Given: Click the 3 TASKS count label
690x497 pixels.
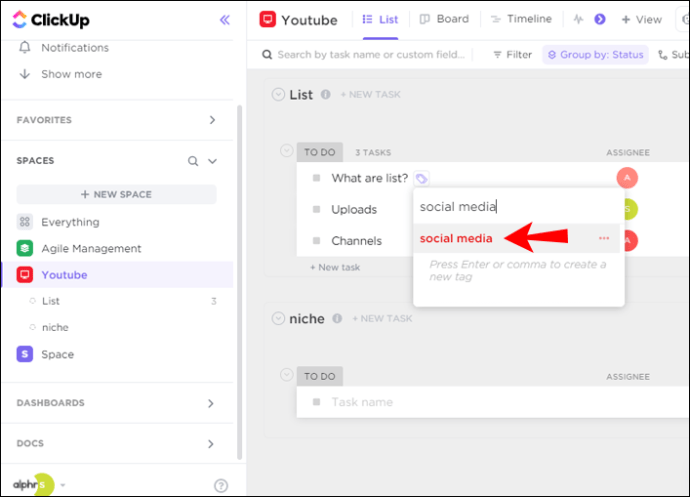Looking at the screenshot, I should coord(373,152).
